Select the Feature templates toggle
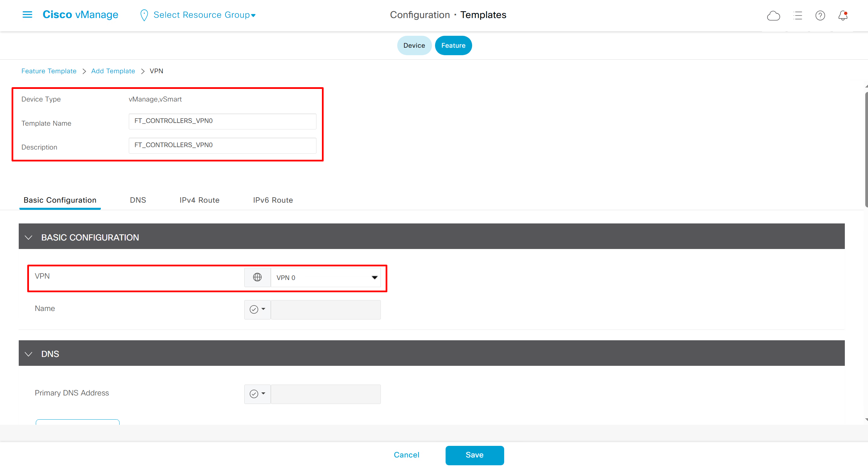 tap(453, 45)
